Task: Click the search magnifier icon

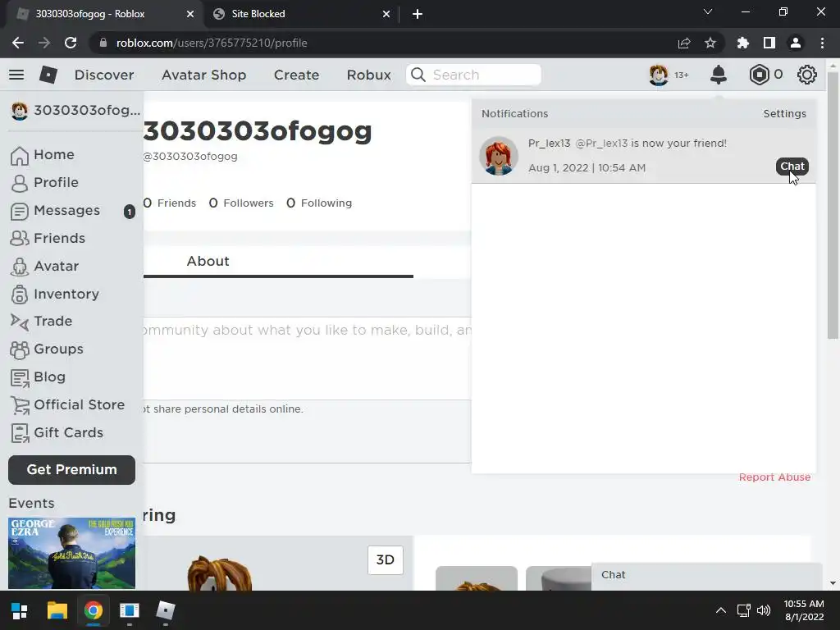Action: (x=418, y=75)
